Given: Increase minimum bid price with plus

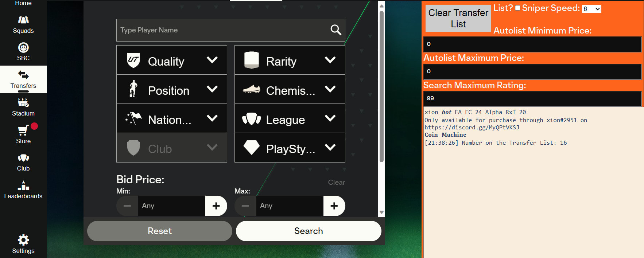Looking at the screenshot, I should [216, 206].
